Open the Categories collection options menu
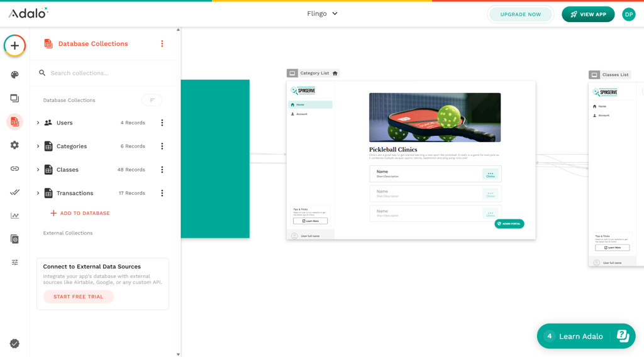644x357 pixels. pos(162,146)
